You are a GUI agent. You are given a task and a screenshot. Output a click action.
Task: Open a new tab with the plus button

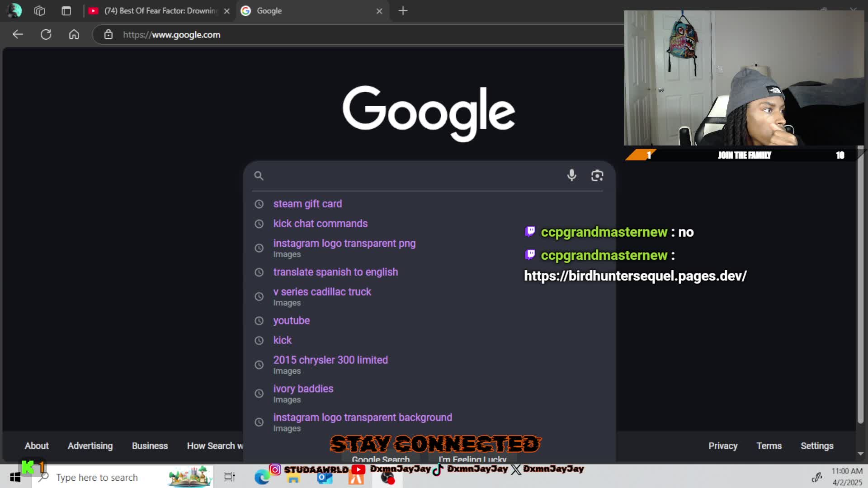pyautogui.click(x=403, y=11)
